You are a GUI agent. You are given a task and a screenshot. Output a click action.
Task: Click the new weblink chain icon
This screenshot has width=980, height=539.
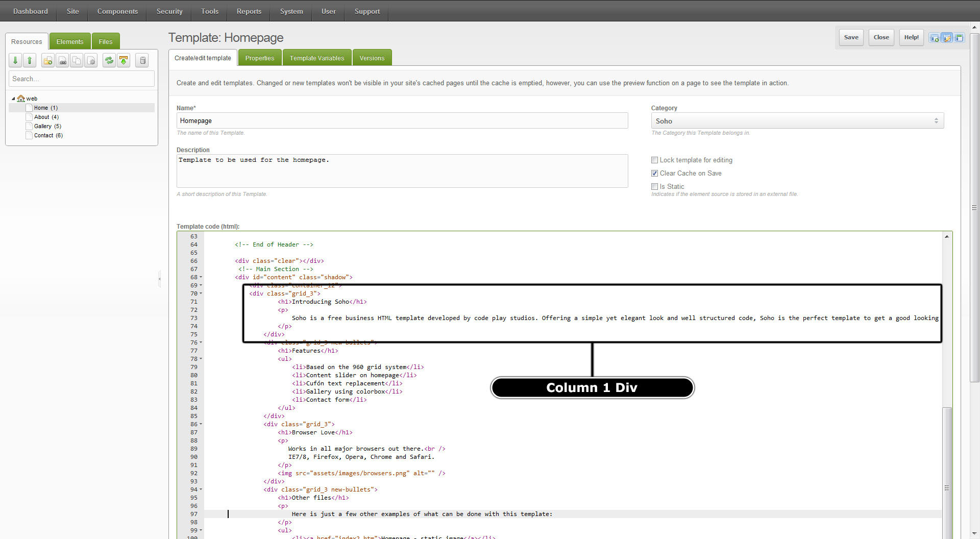click(62, 61)
